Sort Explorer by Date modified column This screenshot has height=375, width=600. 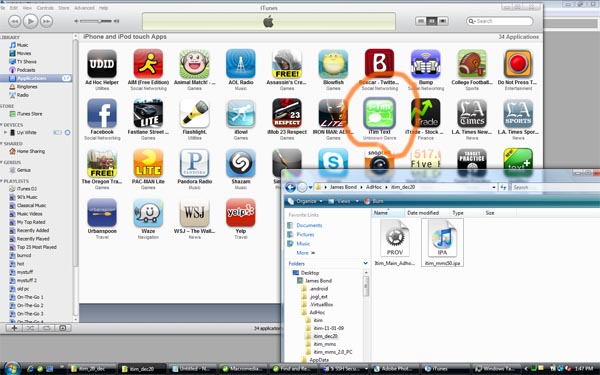click(423, 213)
